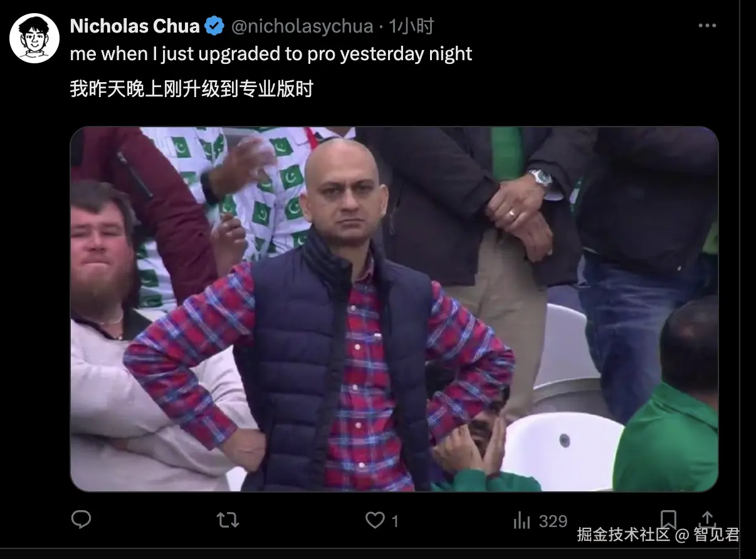
Task: Open the reply speech bubble icon
Action: pos(81,520)
